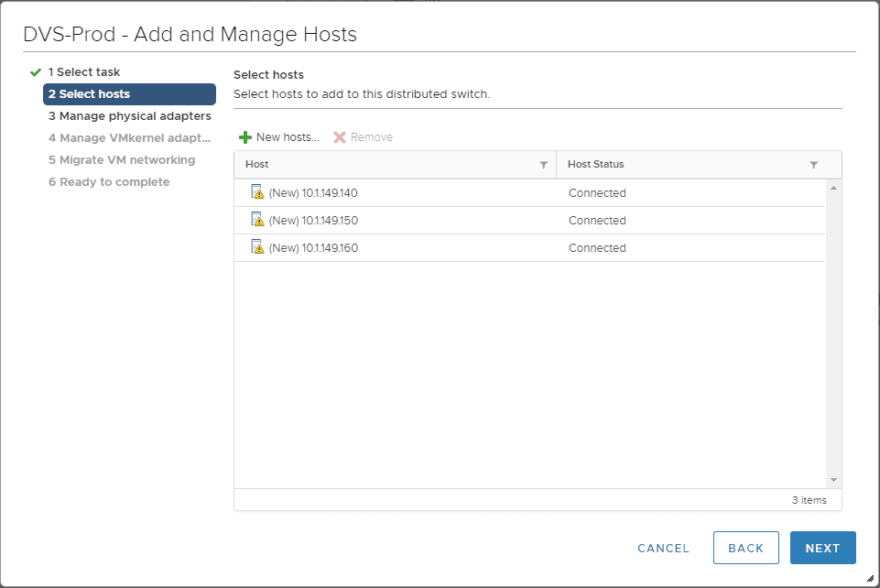Click the NEXT button

pyautogui.click(x=821, y=548)
